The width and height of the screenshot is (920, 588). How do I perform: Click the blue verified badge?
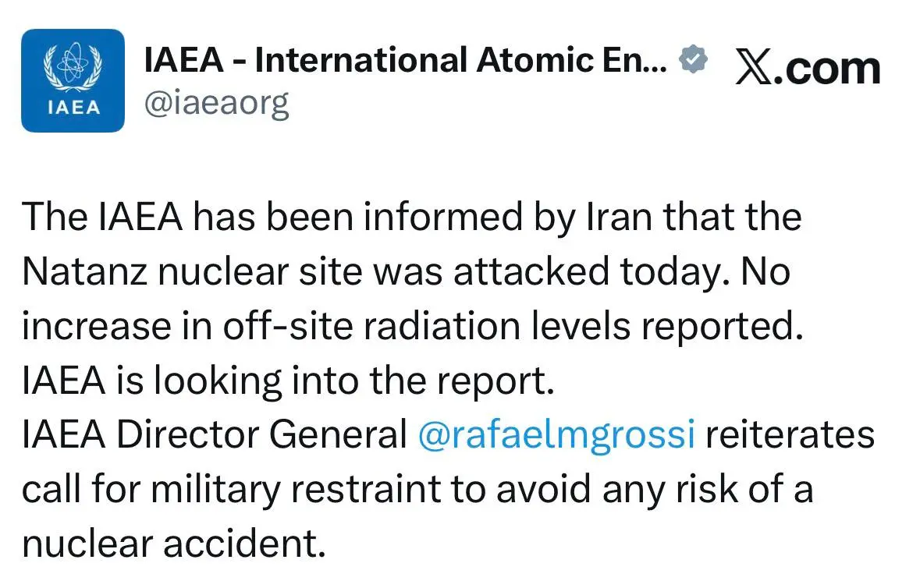pos(693,60)
